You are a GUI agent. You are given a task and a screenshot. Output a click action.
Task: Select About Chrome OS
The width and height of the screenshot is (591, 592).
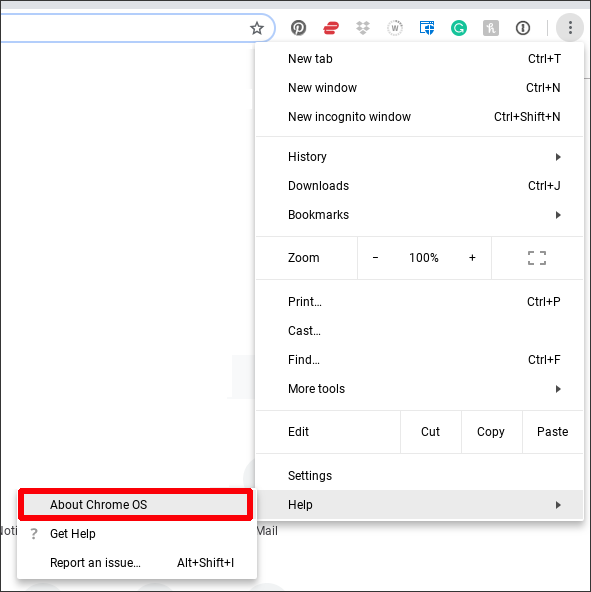pos(136,505)
